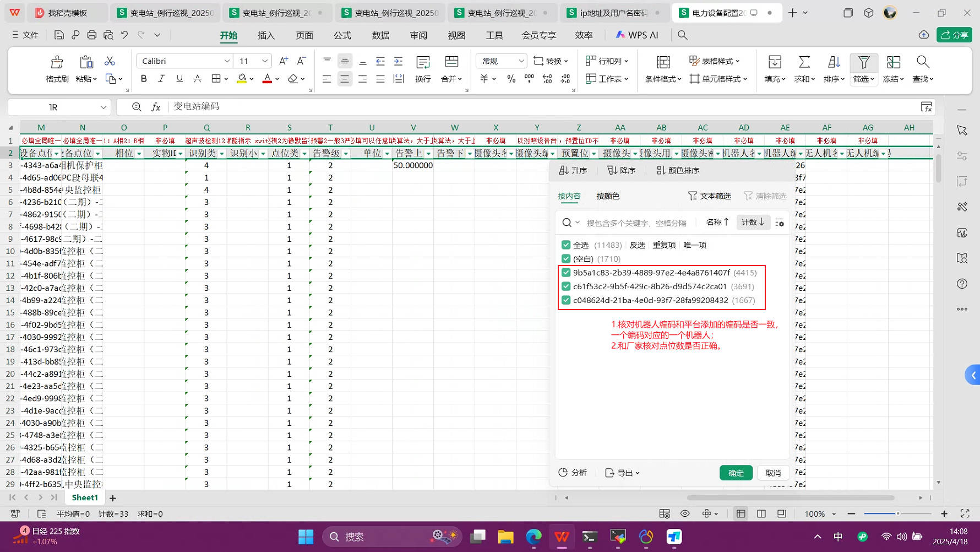Expand the Name Box dropdown arrow

pos(103,107)
